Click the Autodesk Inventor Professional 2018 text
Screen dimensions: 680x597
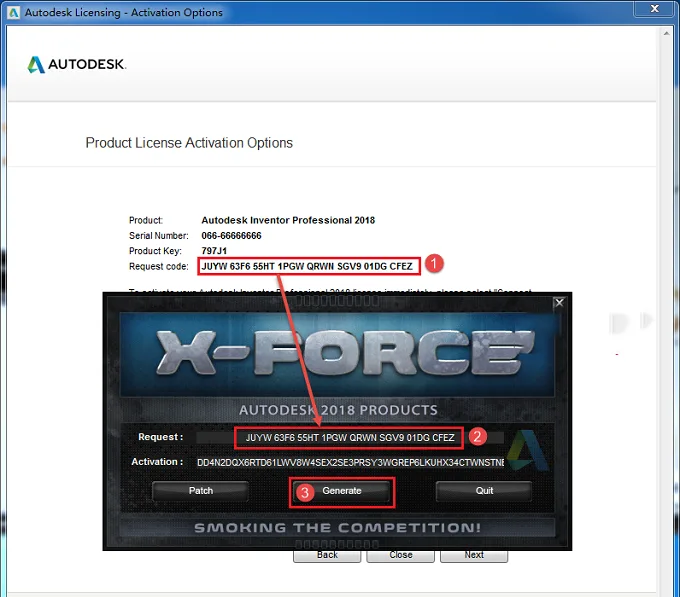(288, 220)
